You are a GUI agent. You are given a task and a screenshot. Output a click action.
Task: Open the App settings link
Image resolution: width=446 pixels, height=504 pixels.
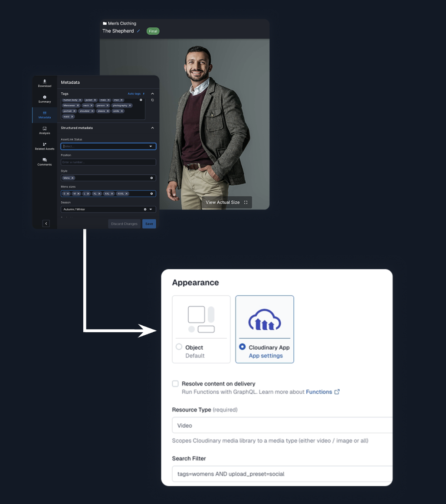(266, 356)
